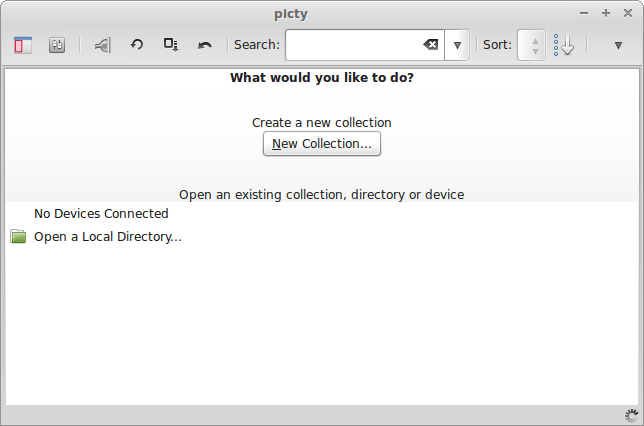The image size is (644, 426).
Task: Click the save-changes toolbar icon
Action: [171, 45]
